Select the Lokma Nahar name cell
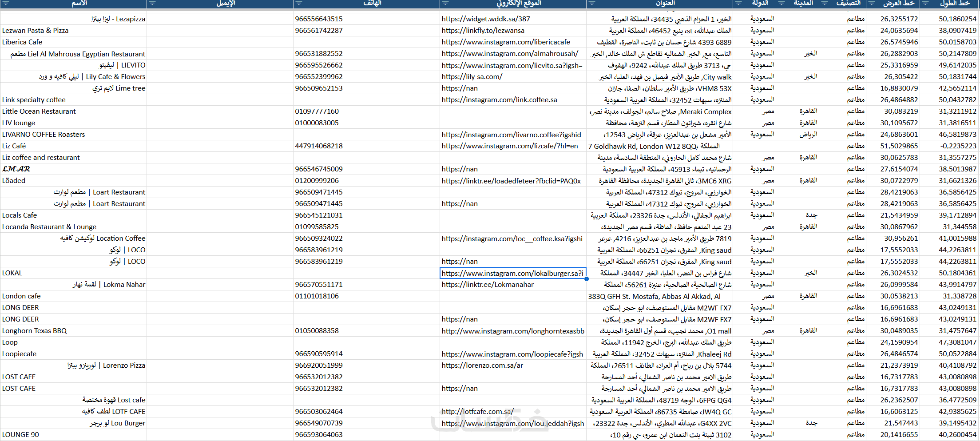Viewport: 980px width, 441px height. click(x=74, y=285)
